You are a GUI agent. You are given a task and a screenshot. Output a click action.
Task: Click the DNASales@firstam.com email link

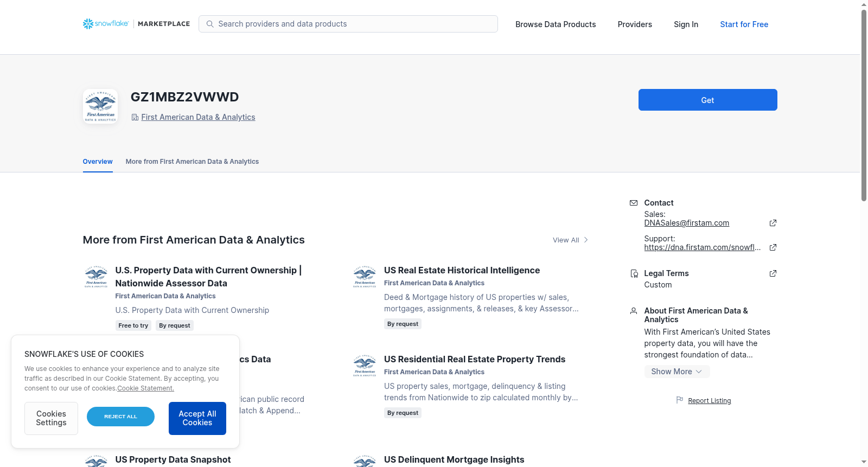pos(686,223)
